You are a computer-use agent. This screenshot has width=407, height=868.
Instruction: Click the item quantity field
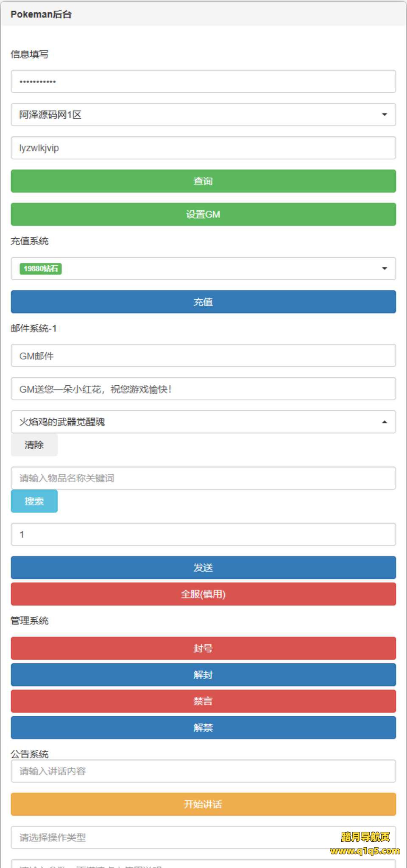203,534
